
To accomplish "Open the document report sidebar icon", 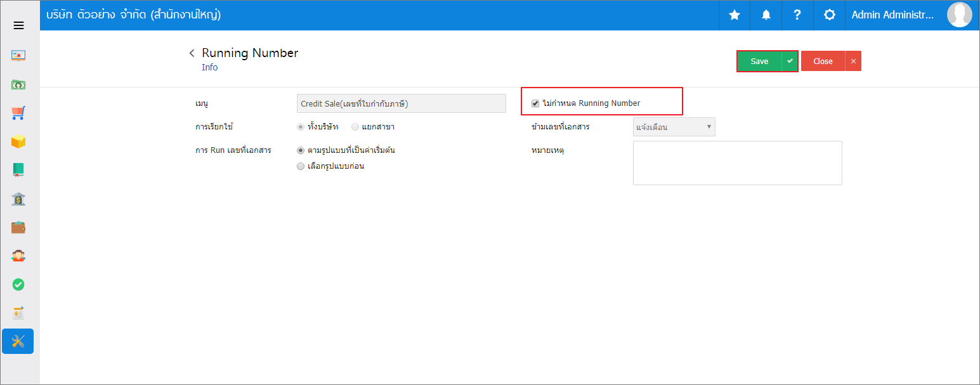I will [x=18, y=313].
